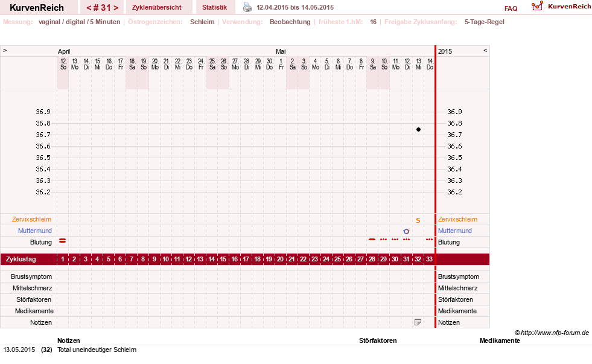
Task: Open the note icon on cycle day 32
Action: (x=418, y=322)
